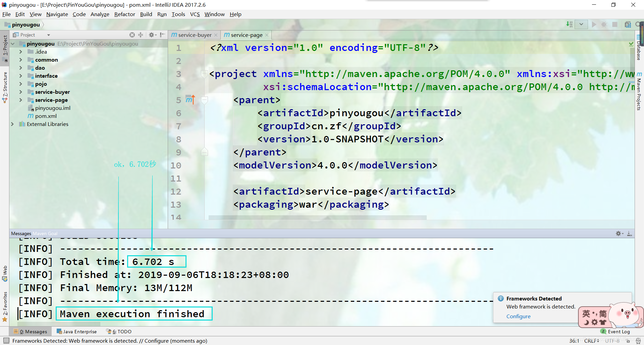
Task: Open the VCS menu
Action: (x=195, y=14)
